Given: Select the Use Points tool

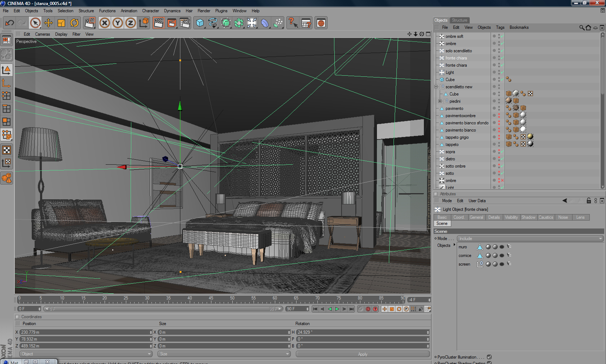Looking at the screenshot, I should pyautogui.click(x=6, y=96).
